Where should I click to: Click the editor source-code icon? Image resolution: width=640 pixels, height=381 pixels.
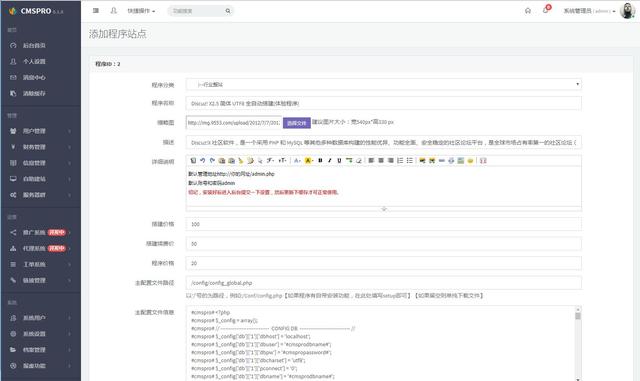tap(193, 160)
